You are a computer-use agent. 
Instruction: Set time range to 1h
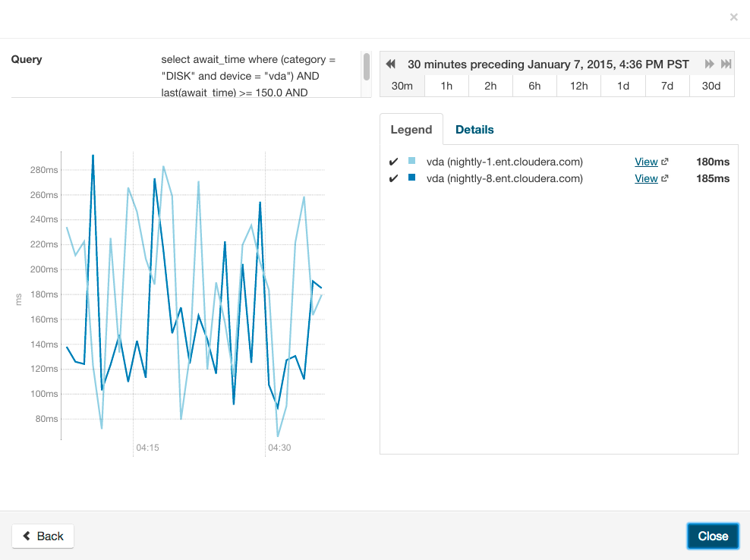[x=446, y=86]
